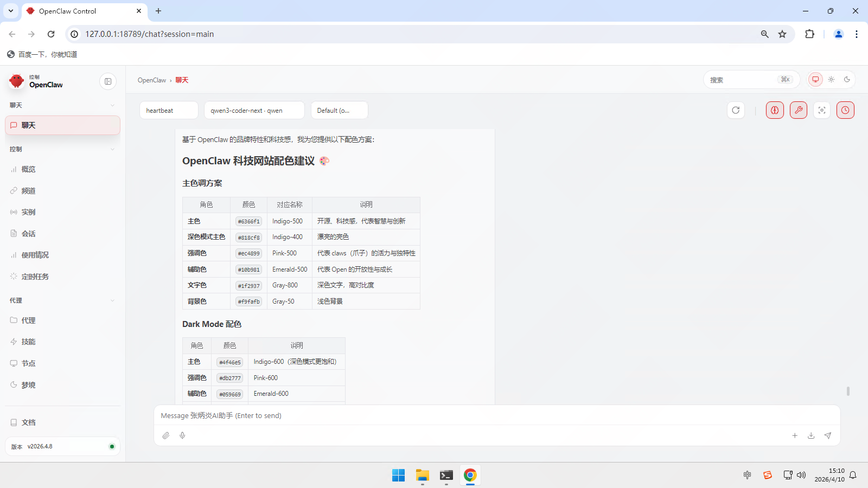The width and height of the screenshot is (868, 488).
Task: Open Windows Start menu
Action: coord(398,475)
